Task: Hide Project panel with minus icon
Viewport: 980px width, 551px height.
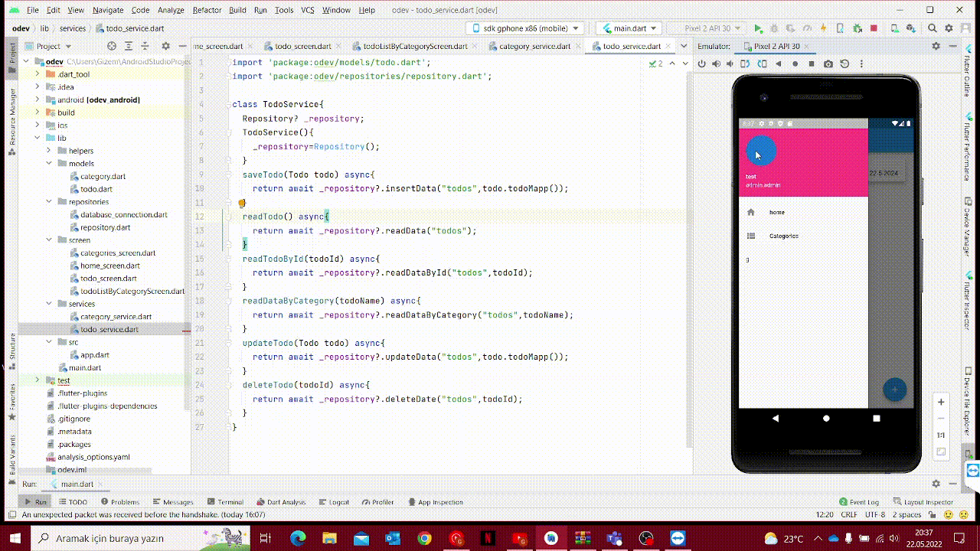Action: pyautogui.click(x=182, y=47)
